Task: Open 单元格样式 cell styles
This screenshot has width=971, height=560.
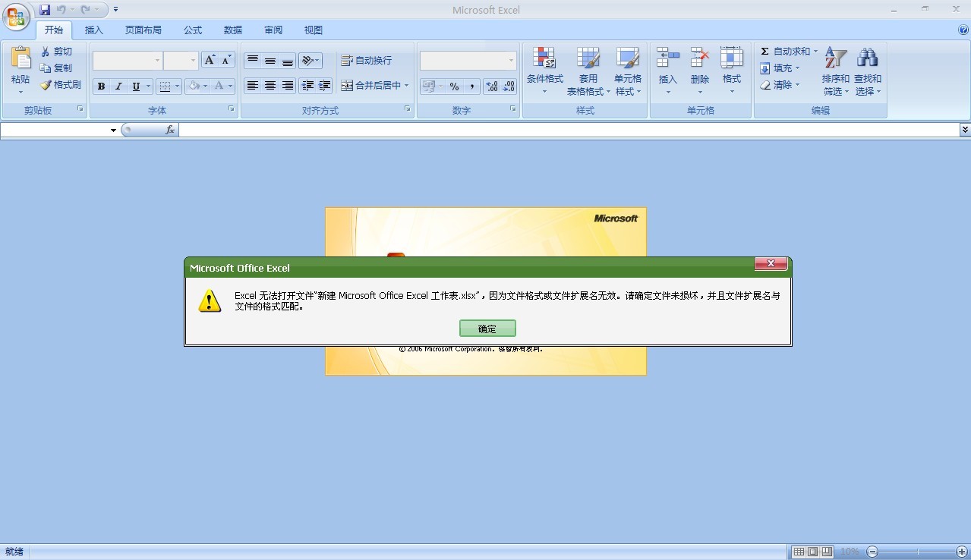Action: [x=628, y=71]
